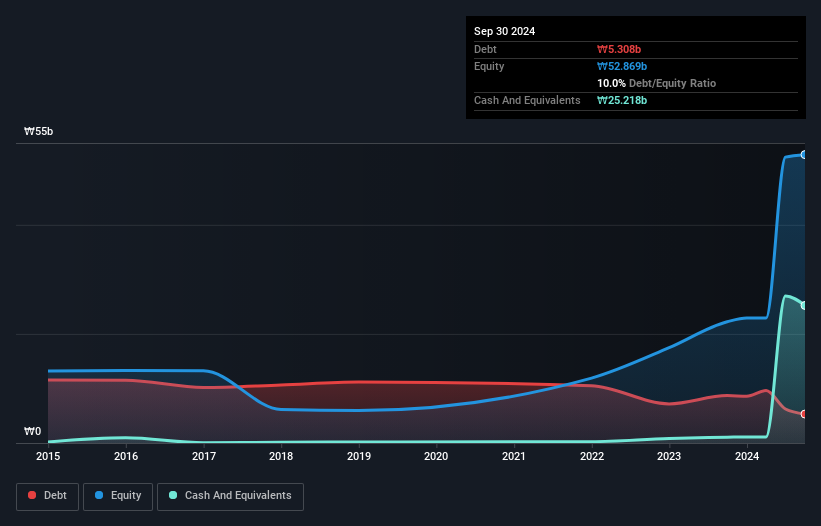Click the Equity row label in tooltip

[x=489, y=66]
